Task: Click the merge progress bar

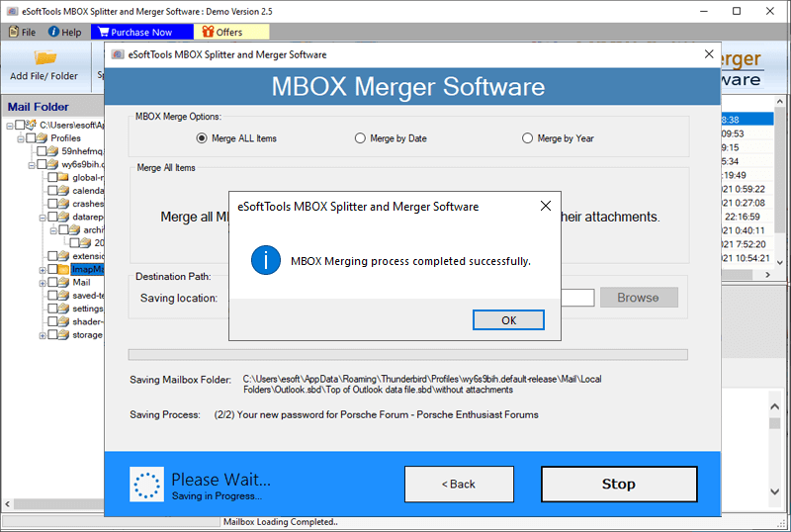Action: (x=407, y=355)
